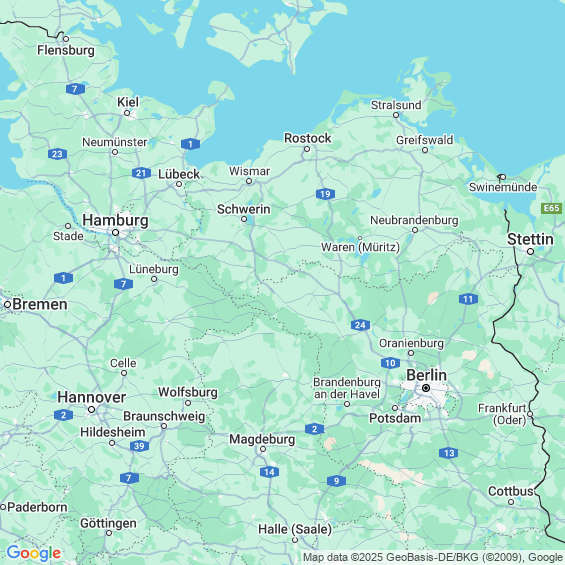Click the Berlin city marker
Screen dimensions: 565x565
tap(426, 388)
